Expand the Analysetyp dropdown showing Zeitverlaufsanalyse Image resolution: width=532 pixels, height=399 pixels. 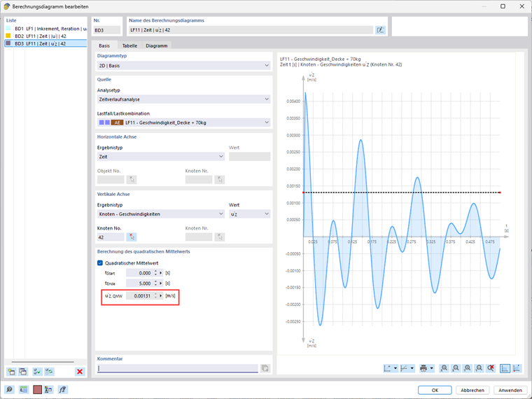183,99
